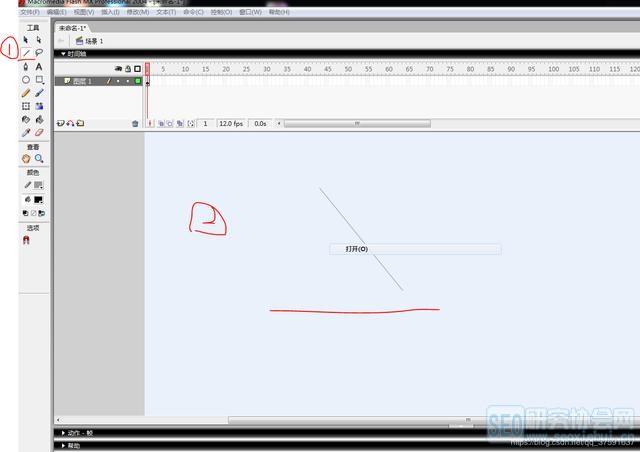Select the black arrow Selection tool
640x452 pixels.
[26, 40]
